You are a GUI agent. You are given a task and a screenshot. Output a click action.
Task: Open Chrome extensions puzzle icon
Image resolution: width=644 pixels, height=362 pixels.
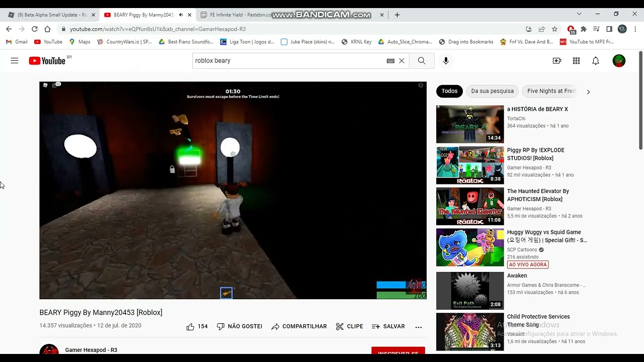(x=584, y=29)
